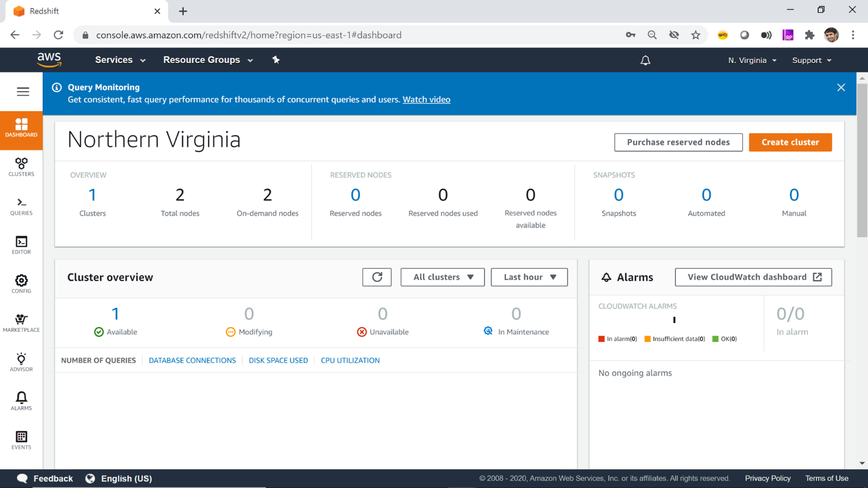
Task: Switch to the Database Connections tab
Action: pos(192,361)
